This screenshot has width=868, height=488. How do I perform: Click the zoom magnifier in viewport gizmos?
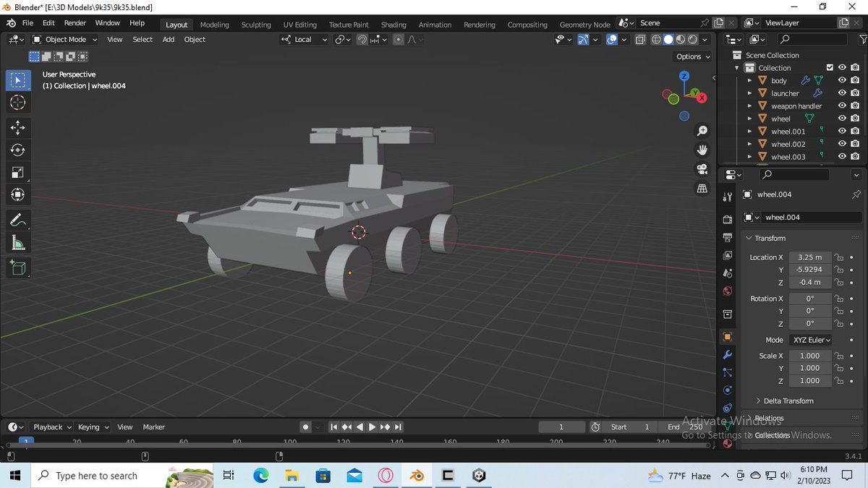(x=702, y=131)
